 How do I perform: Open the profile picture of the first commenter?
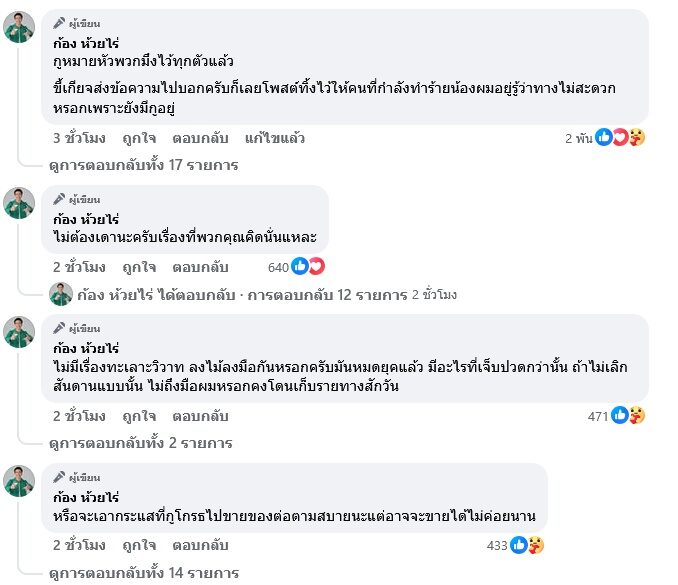pyautogui.click(x=19, y=28)
